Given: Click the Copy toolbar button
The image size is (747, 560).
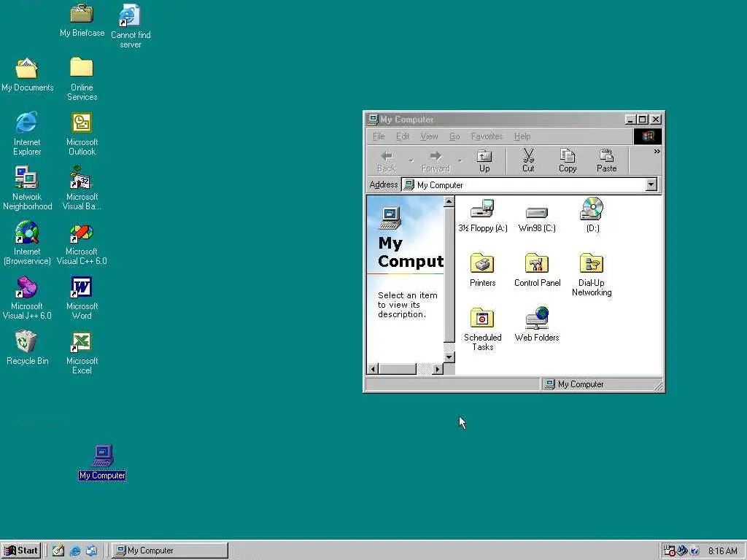Looking at the screenshot, I should click(568, 160).
